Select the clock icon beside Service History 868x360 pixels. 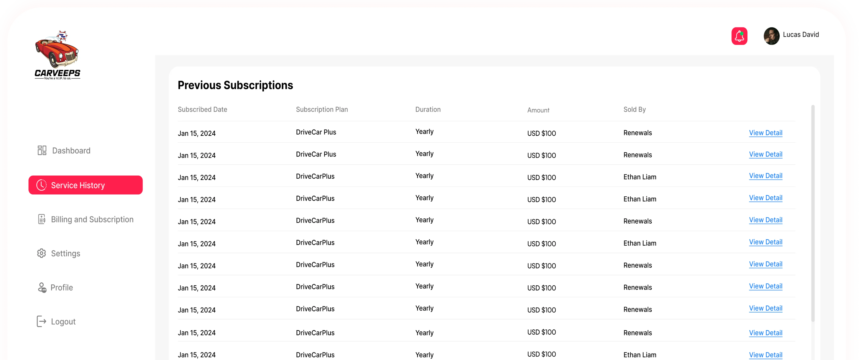point(42,185)
